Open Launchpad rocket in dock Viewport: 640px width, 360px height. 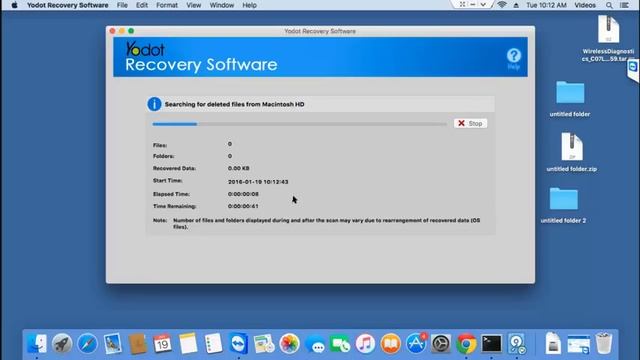(x=62, y=343)
